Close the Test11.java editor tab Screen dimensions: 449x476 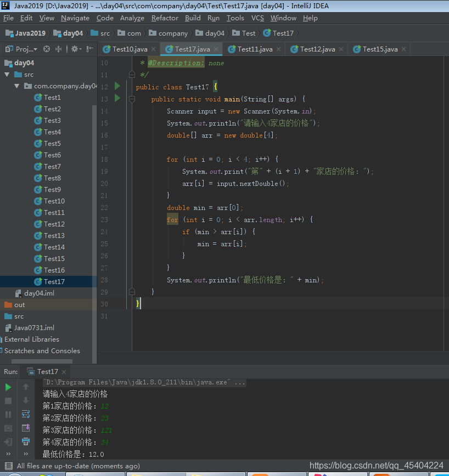pyautogui.click(x=279, y=49)
